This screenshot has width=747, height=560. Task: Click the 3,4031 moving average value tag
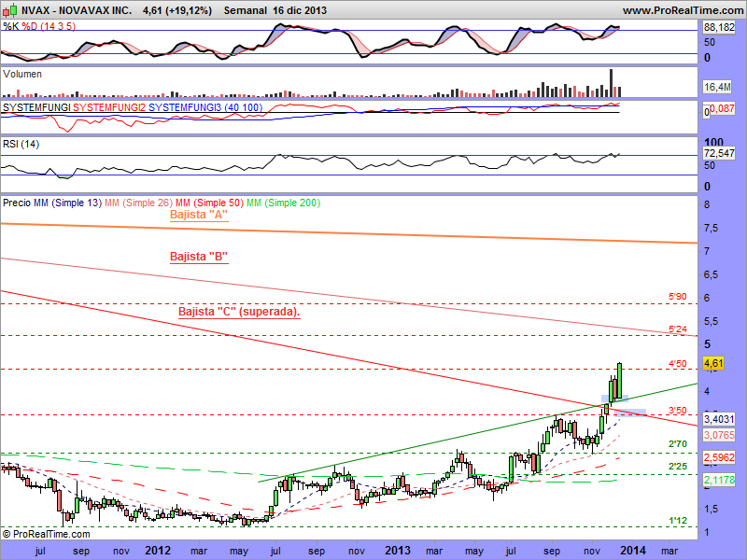(x=719, y=419)
